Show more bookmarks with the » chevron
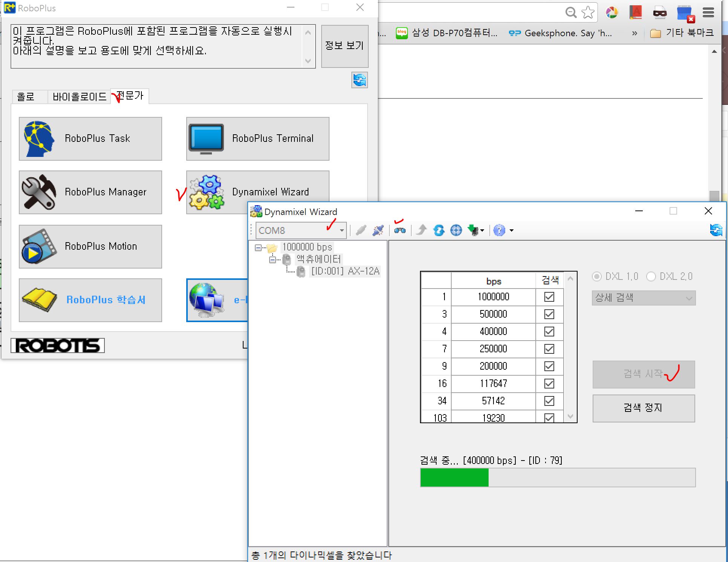This screenshot has height=562, width=728. coord(635,34)
